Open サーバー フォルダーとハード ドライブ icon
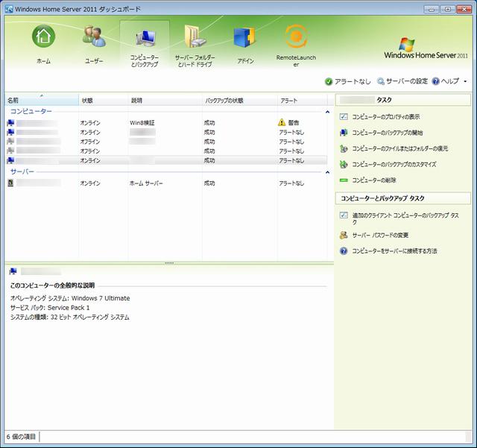477x448 pixels. [x=195, y=37]
